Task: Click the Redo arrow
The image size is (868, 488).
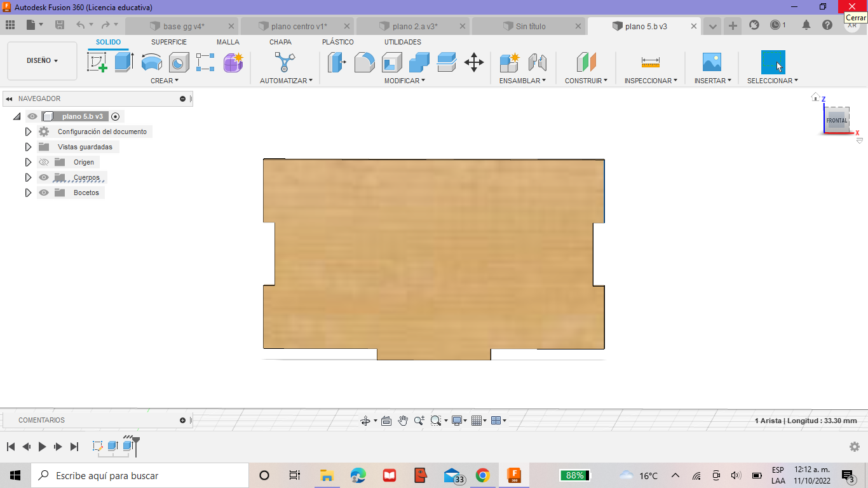Action: pyautogui.click(x=105, y=25)
